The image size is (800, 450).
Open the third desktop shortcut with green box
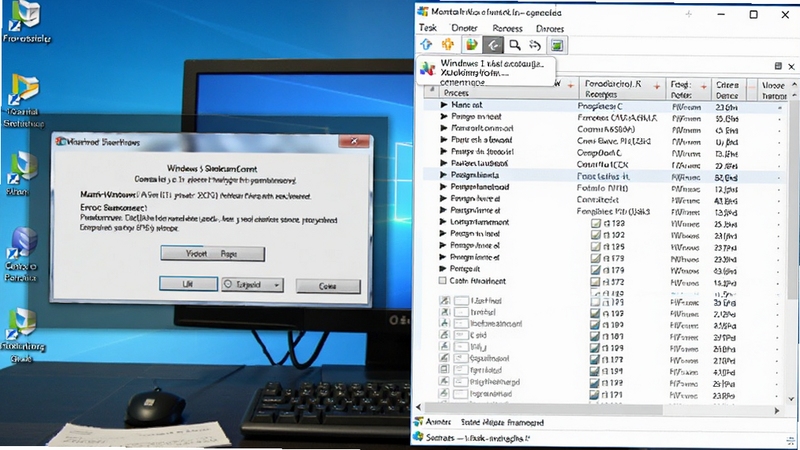pyautogui.click(x=22, y=168)
